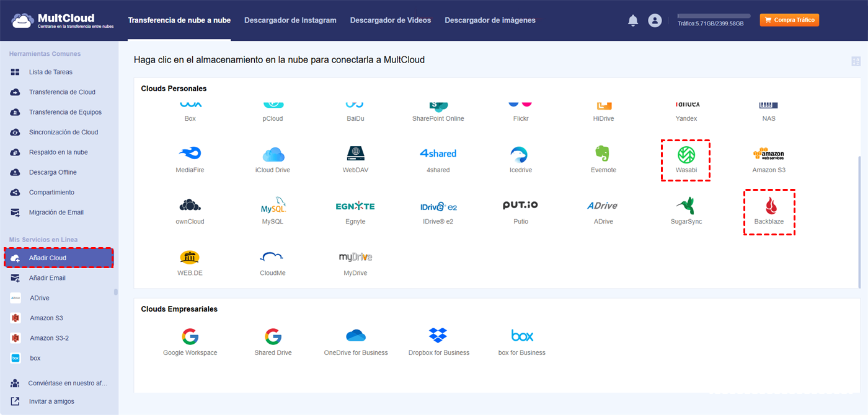Select the WEB.DE cloud icon
The height and width of the screenshot is (415, 868).
[190, 257]
